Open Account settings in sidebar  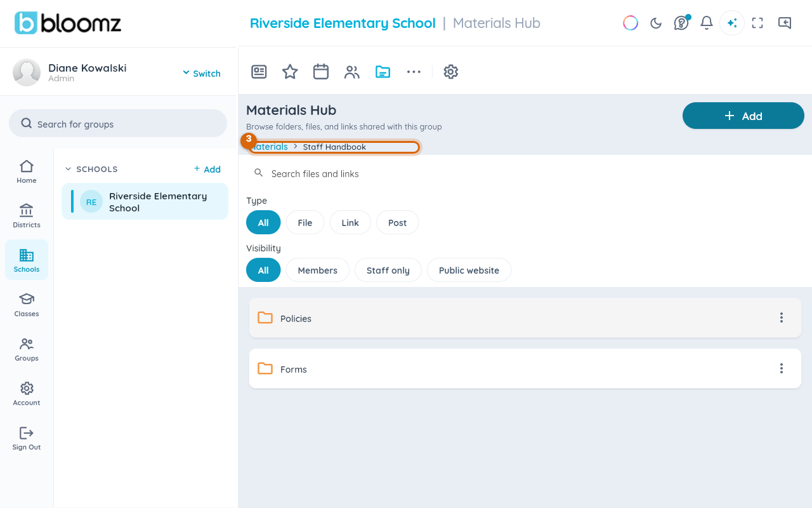pos(27,394)
